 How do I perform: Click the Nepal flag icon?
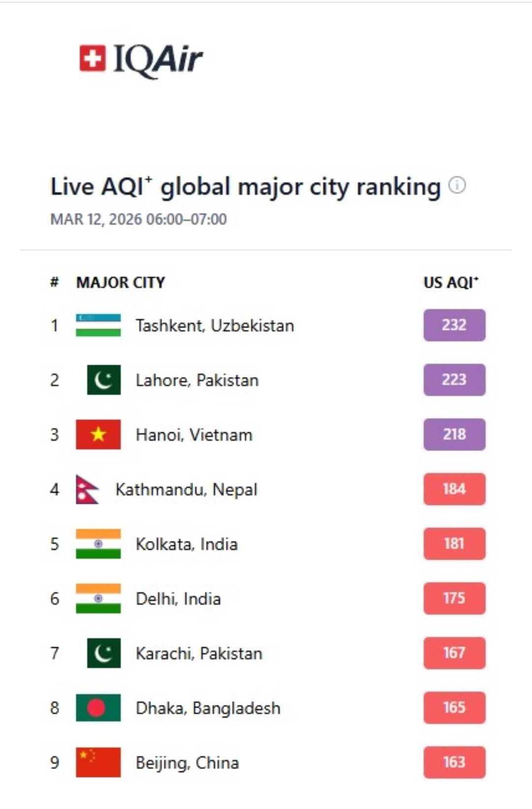[x=87, y=489]
